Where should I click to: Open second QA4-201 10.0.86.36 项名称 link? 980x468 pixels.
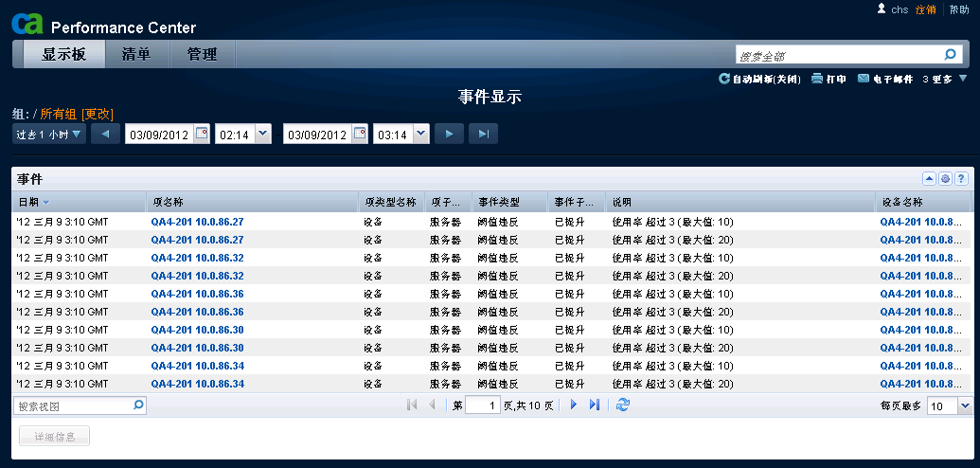(198, 312)
